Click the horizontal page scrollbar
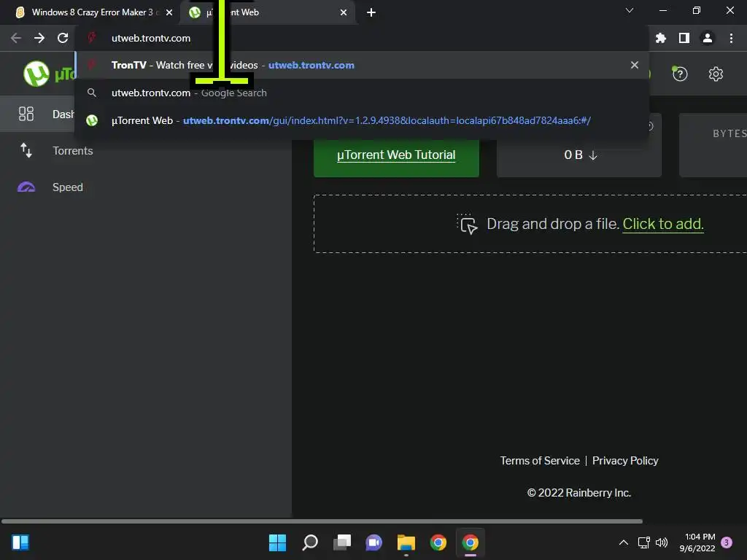Viewport: 747px width, 560px height. (x=322, y=521)
